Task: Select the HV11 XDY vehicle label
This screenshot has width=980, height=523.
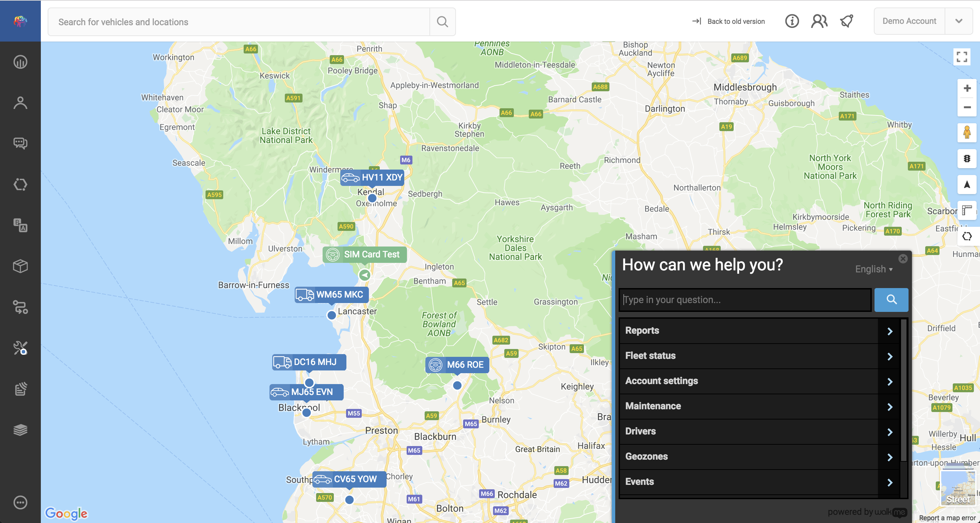Action: tap(372, 177)
